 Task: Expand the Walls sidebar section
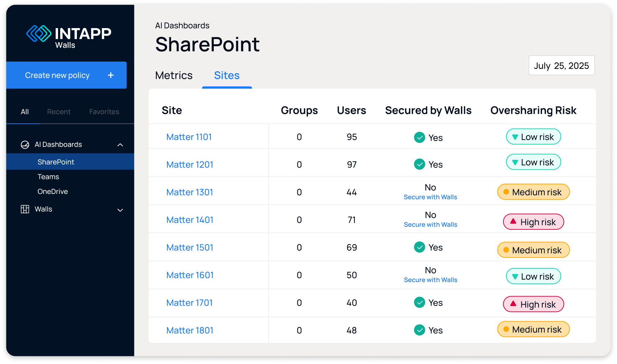120,210
